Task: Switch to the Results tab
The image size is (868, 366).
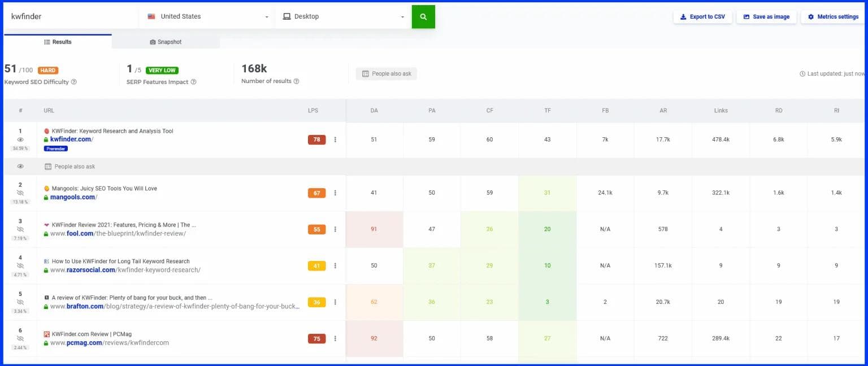Action: pyautogui.click(x=58, y=42)
